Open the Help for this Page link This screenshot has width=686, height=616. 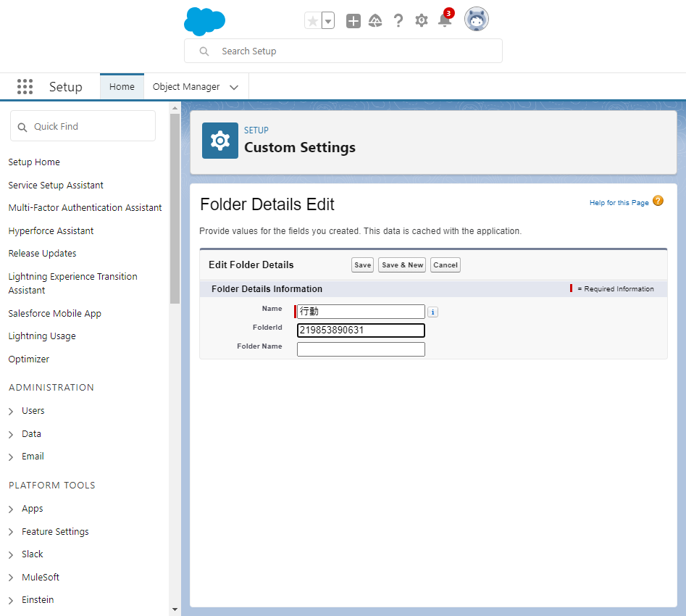pyautogui.click(x=619, y=203)
